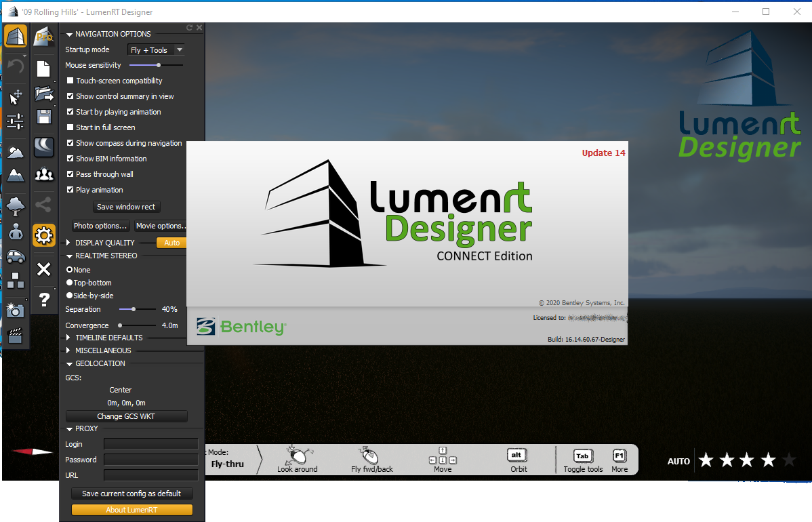Image resolution: width=812 pixels, height=522 pixels.
Task: Open Photo options dialog
Action: 100,226
